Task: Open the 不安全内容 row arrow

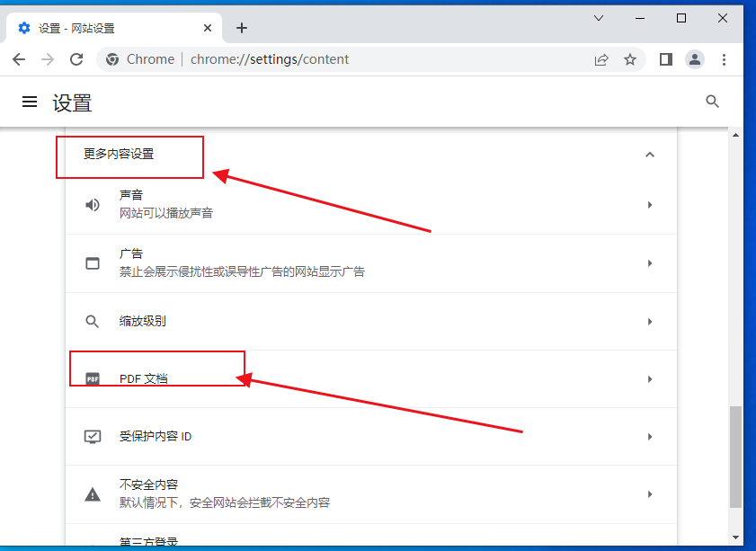Action: [x=650, y=494]
